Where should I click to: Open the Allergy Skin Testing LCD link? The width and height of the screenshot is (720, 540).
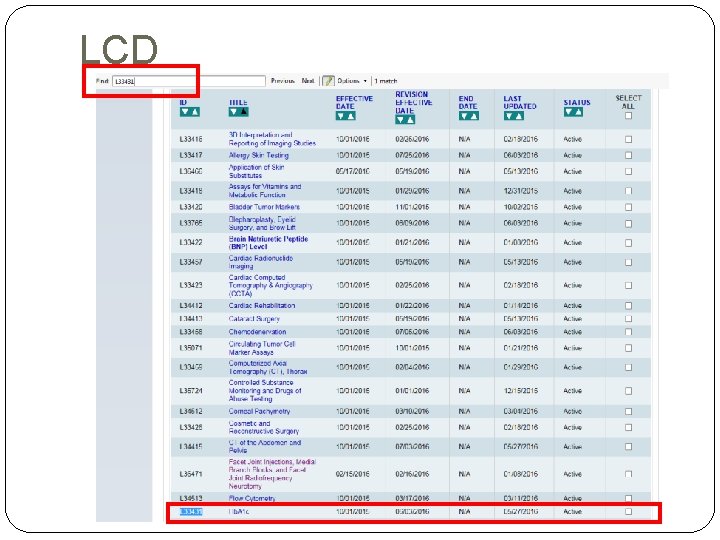point(259,155)
